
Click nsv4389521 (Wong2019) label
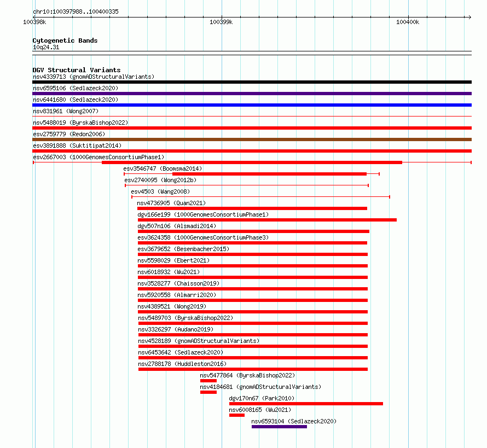pos(172,306)
